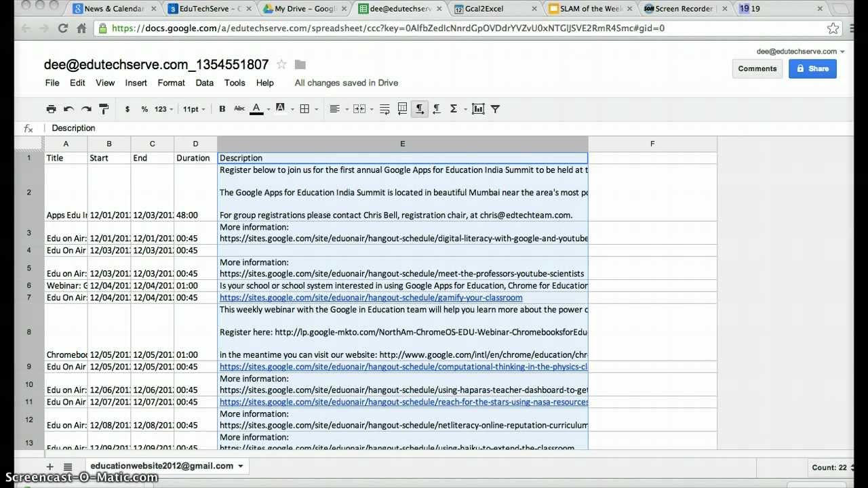Image resolution: width=868 pixels, height=488 pixels.
Task: Open the cell background color picker
Action: [x=283, y=109]
